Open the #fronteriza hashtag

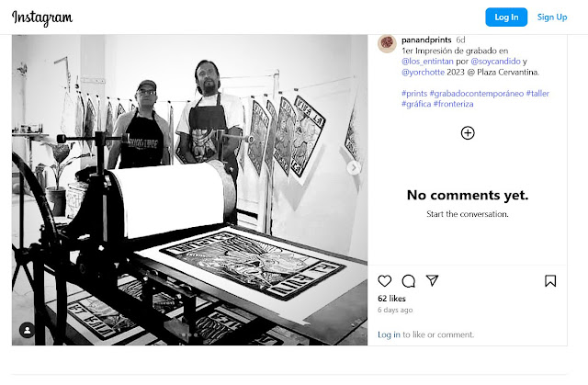[453, 104]
